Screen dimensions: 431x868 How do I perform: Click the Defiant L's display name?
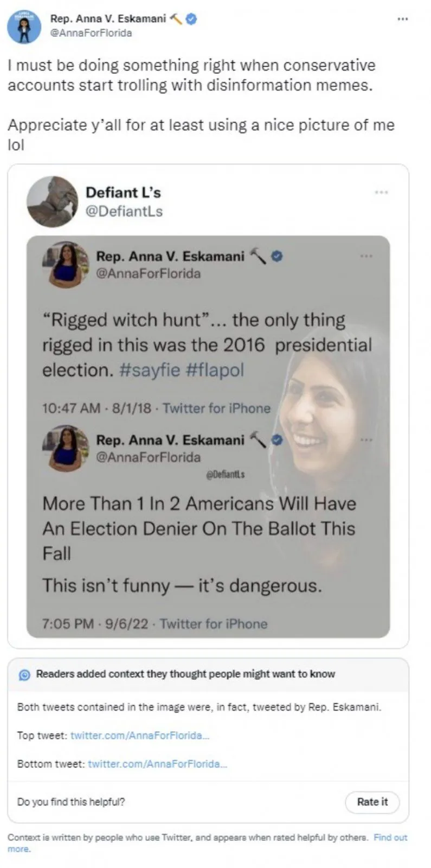pyautogui.click(x=123, y=193)
